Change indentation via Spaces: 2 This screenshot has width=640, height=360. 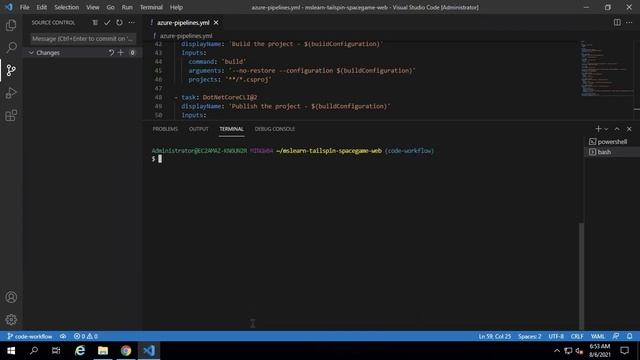[530, 336]
